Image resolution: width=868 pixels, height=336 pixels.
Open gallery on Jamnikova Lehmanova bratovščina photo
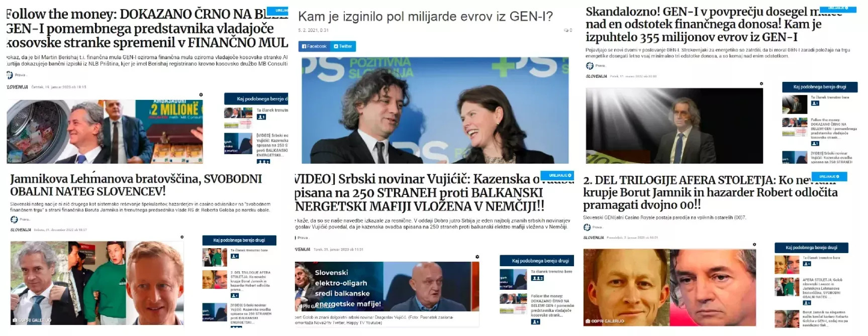(32, 320)
